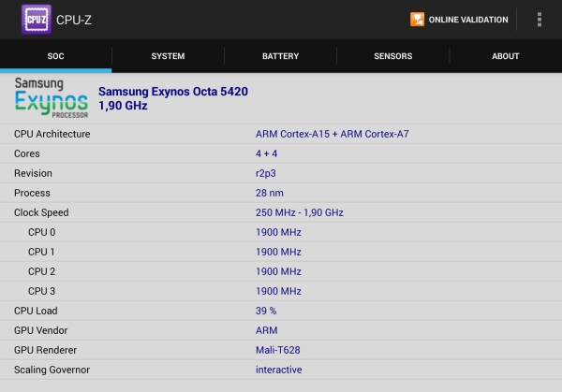This screenshot has height=392, width=562.
Task: Go to the SENSORS tab
Action: click(392, 56)
